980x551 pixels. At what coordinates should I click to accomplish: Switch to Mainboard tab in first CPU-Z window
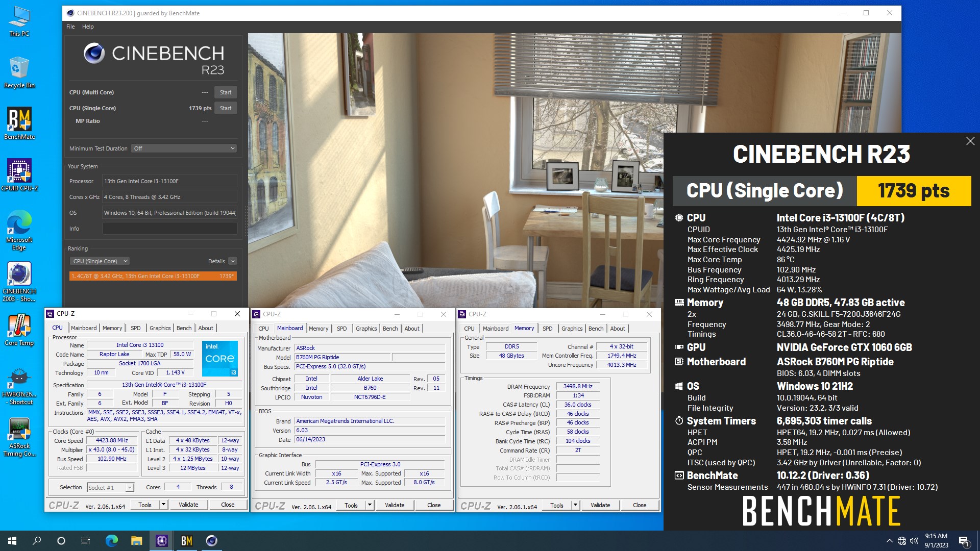[x=84, y=328]
